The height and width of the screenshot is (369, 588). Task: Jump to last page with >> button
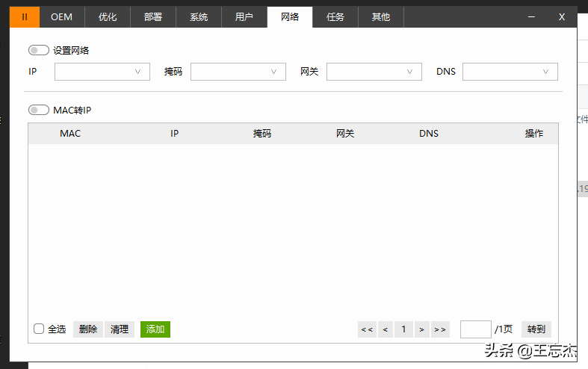(x=439, y=329)
